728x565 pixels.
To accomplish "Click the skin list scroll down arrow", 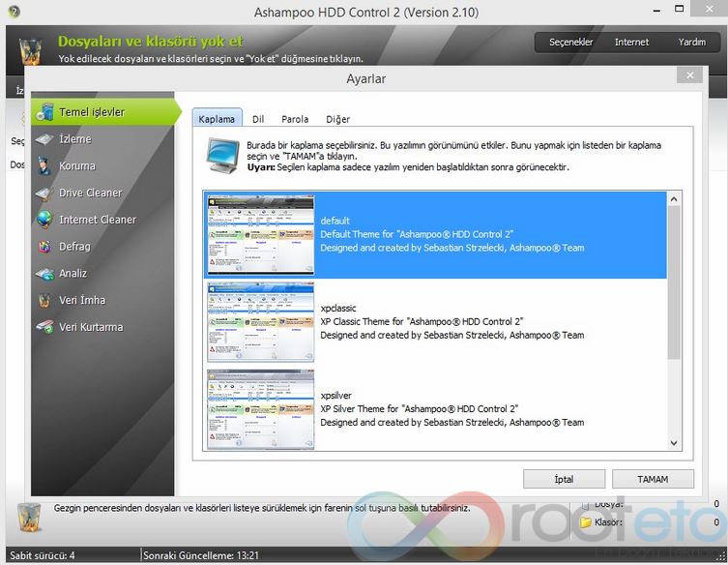I will [x=674, y=443].
